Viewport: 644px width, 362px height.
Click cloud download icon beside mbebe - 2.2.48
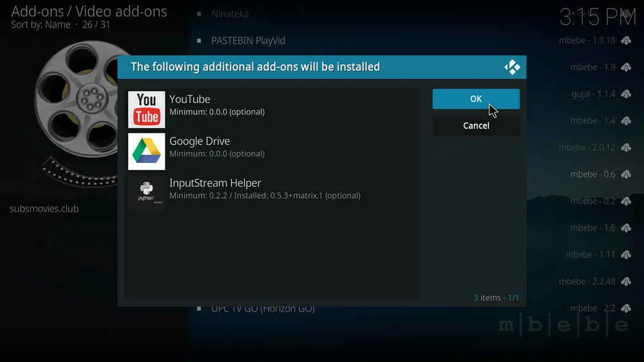(x=626, y=281)
